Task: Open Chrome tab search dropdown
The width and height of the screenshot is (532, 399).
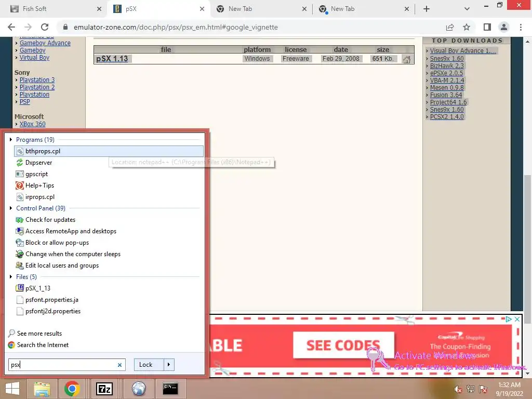Action: point(467,9)
